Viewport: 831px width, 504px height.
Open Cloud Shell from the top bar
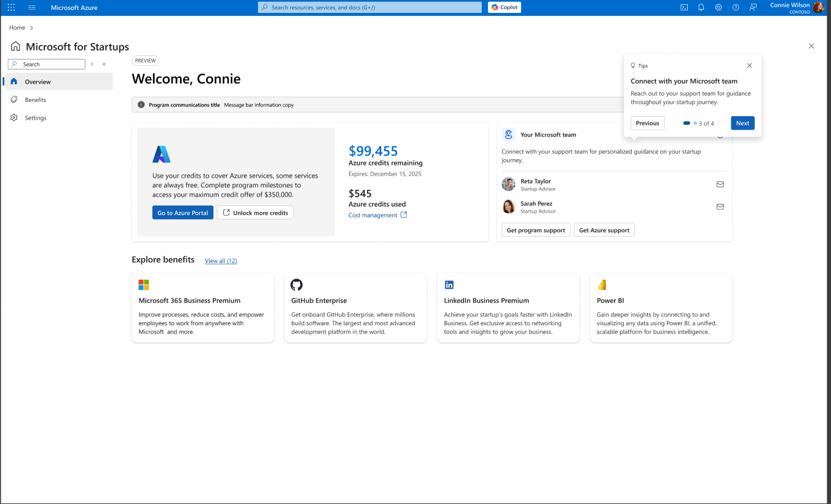[x=684, y=7]
